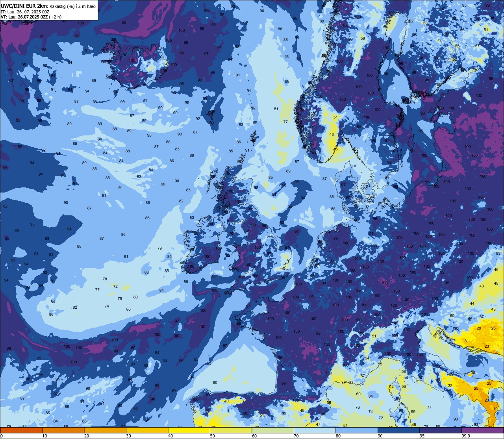
Task: Click the legend tick label "70"
Action: pyautogui.click(x=296, y=436)
